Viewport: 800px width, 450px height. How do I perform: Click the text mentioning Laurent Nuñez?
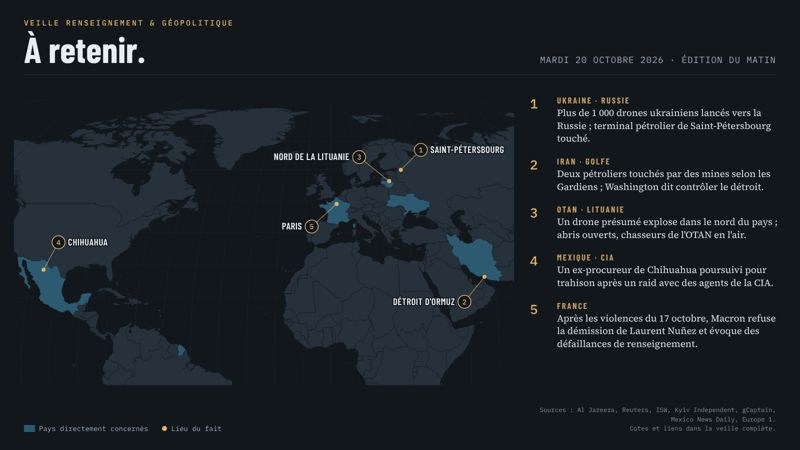[x=666, y=331]
